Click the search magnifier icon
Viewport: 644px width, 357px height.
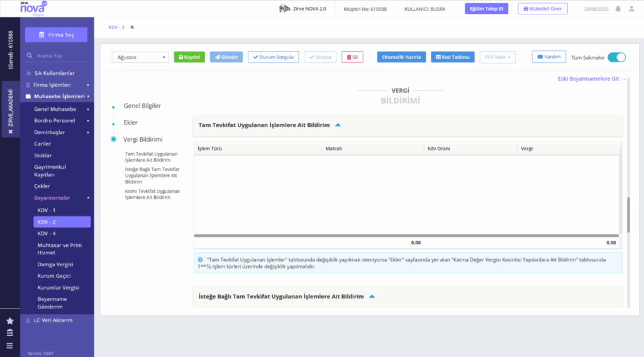pos(30,55)
